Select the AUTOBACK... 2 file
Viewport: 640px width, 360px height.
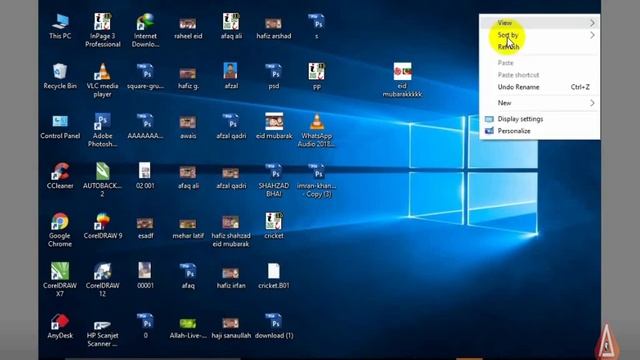point(102,180)
